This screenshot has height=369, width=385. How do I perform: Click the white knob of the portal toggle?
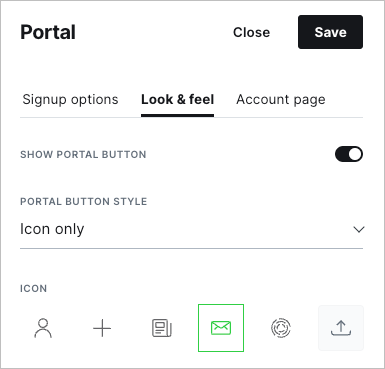[x=355, y=154]
